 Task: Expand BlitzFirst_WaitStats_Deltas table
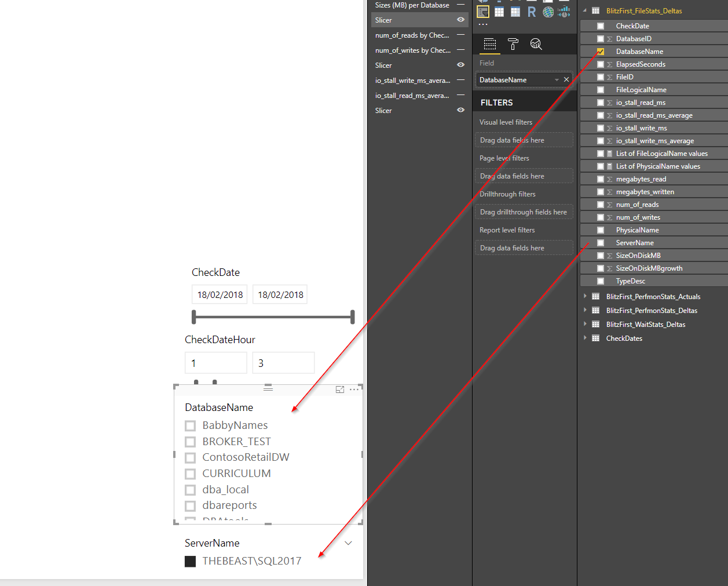click(x=585, y=324)
